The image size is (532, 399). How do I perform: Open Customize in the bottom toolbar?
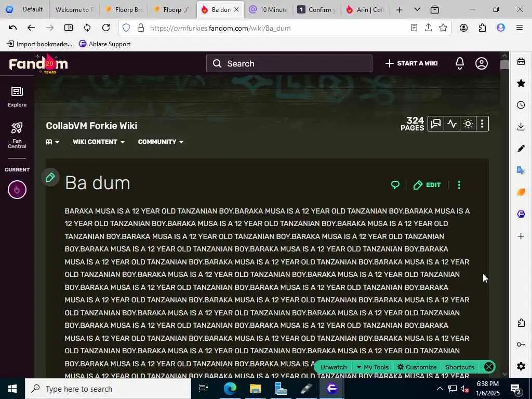417,367
